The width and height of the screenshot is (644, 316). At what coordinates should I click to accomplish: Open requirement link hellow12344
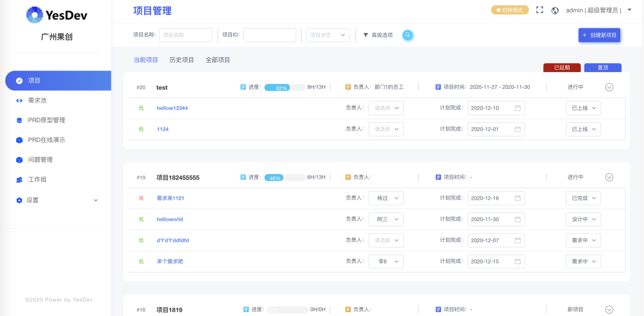click(x=172, y=108)
